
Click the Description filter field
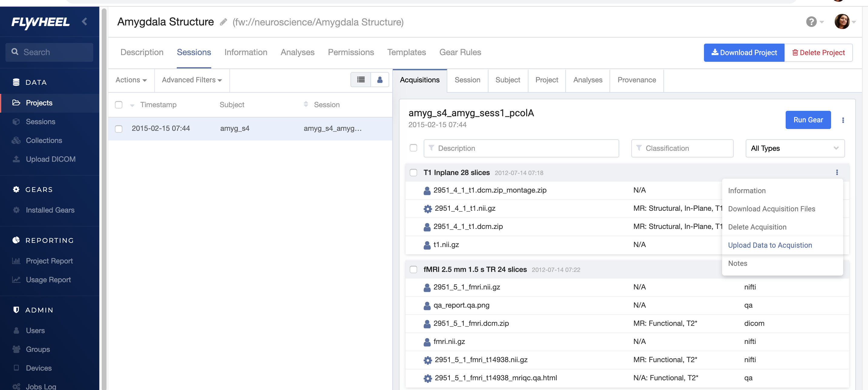click(521, 148)
